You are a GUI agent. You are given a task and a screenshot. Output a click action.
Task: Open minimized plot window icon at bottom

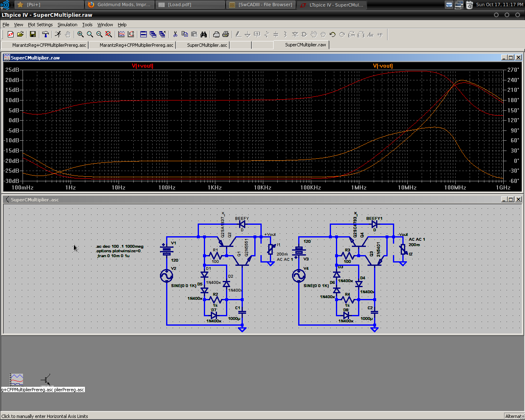tap(16, 380)
